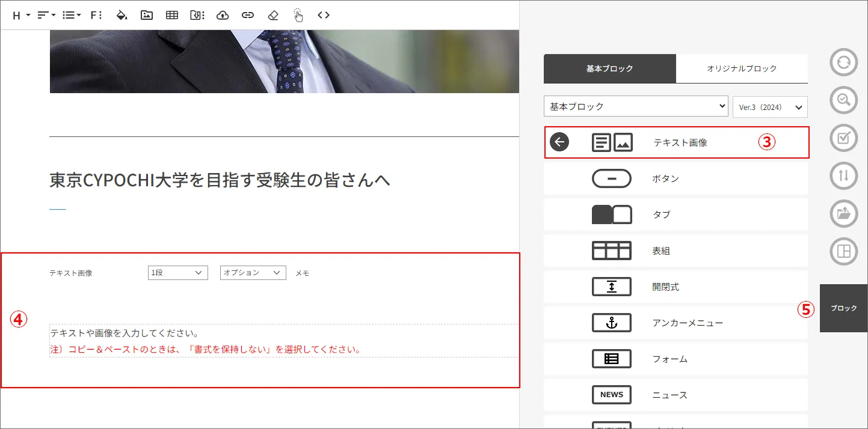
Task: Click the suit and tie header image
Action: pyautogui.click(x=284, y=61)
